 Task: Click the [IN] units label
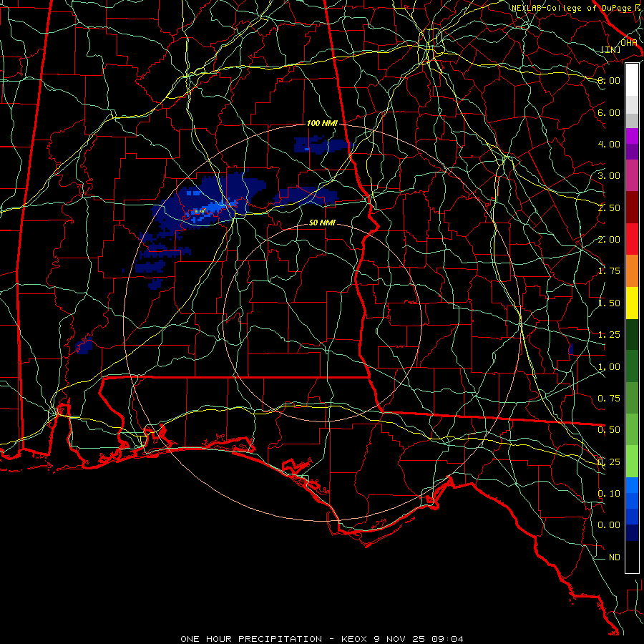[611, 49]
